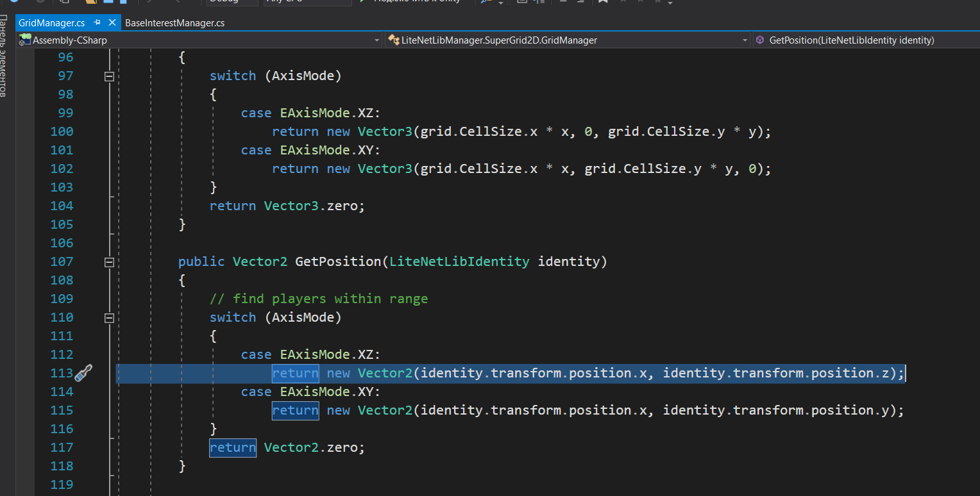The height and width of the screenshot is (496, 980).
Task: Place the cursor on Vector2.zero at line 117
Action: tap(314, 447)
